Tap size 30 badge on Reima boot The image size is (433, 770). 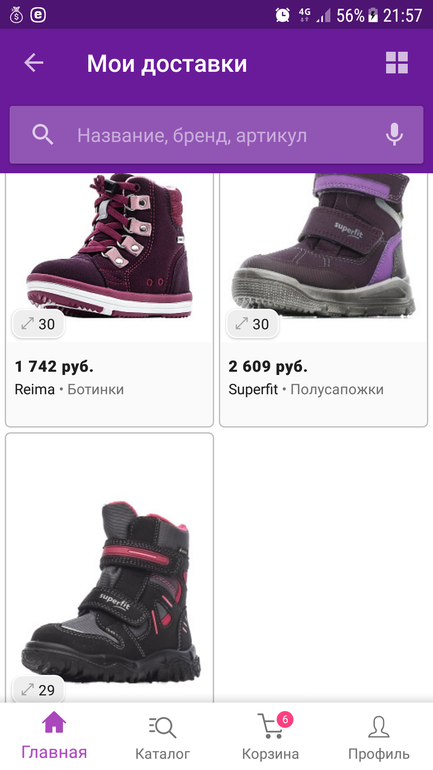(x=38, y=324)
